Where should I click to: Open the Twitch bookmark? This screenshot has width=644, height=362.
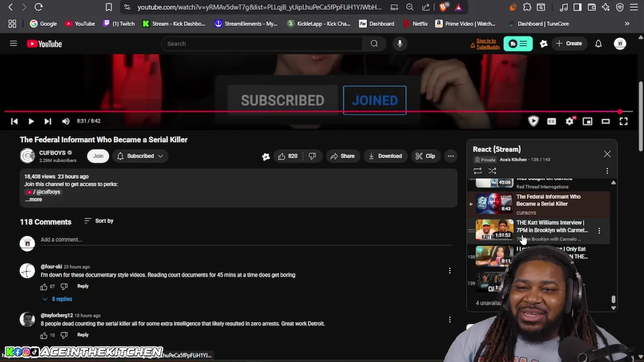click(x=119, y=24)
